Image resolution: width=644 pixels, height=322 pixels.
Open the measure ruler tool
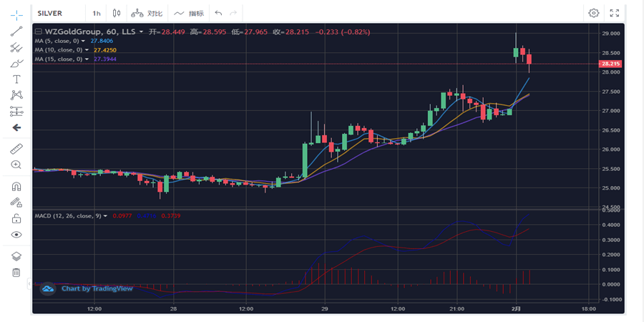tap(16, 149)
